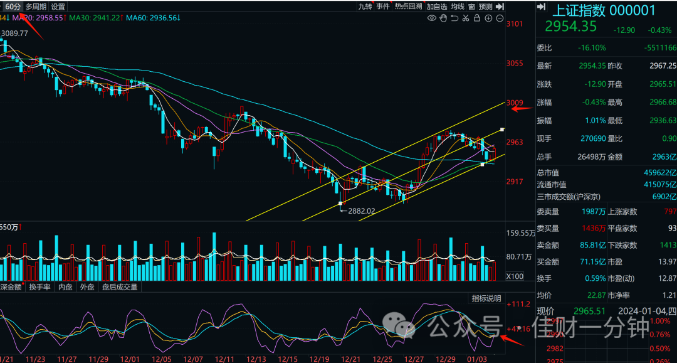The width and height of the screenshot is (678, 363).
Task: Zoom in with the plus circle icon
Action: tap(488, 18)
